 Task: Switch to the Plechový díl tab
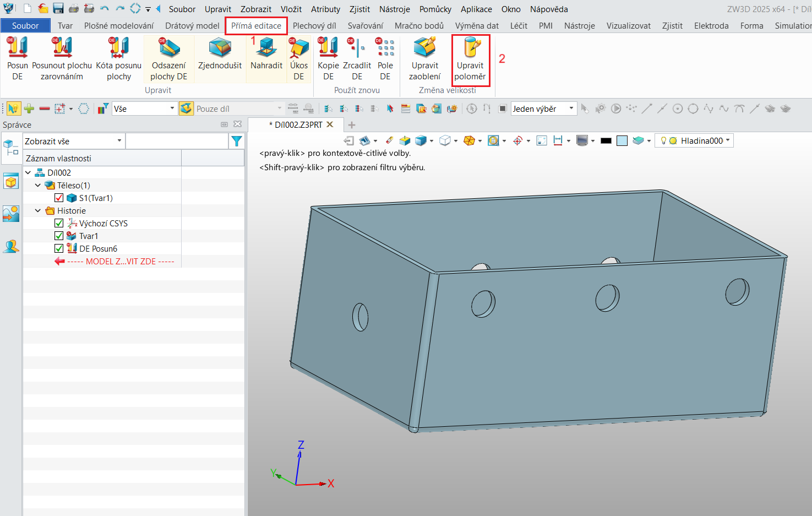pyautogui.click(x=314, y=25)
